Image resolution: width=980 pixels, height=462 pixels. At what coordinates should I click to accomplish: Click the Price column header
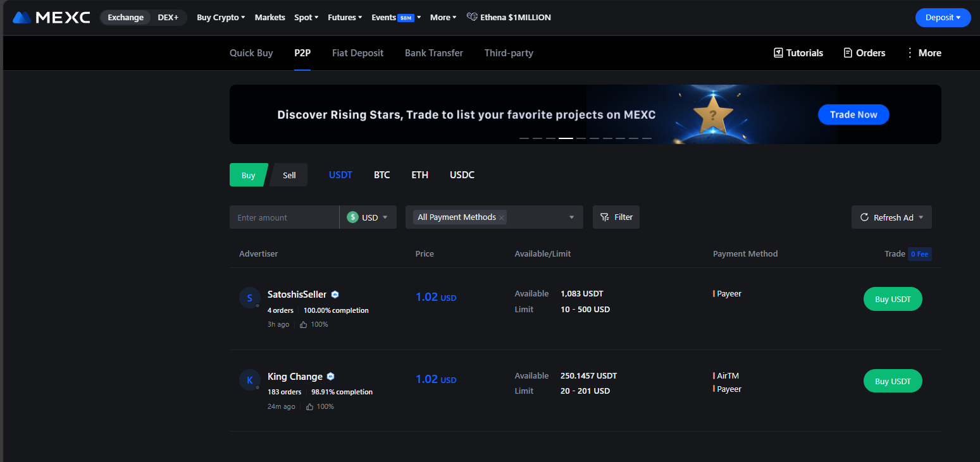coord(425,253)
